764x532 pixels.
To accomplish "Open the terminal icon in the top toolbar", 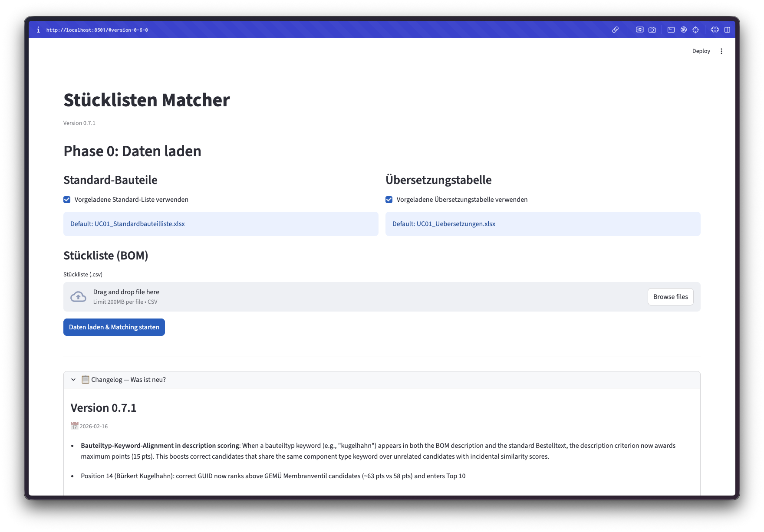I will 671,30.
